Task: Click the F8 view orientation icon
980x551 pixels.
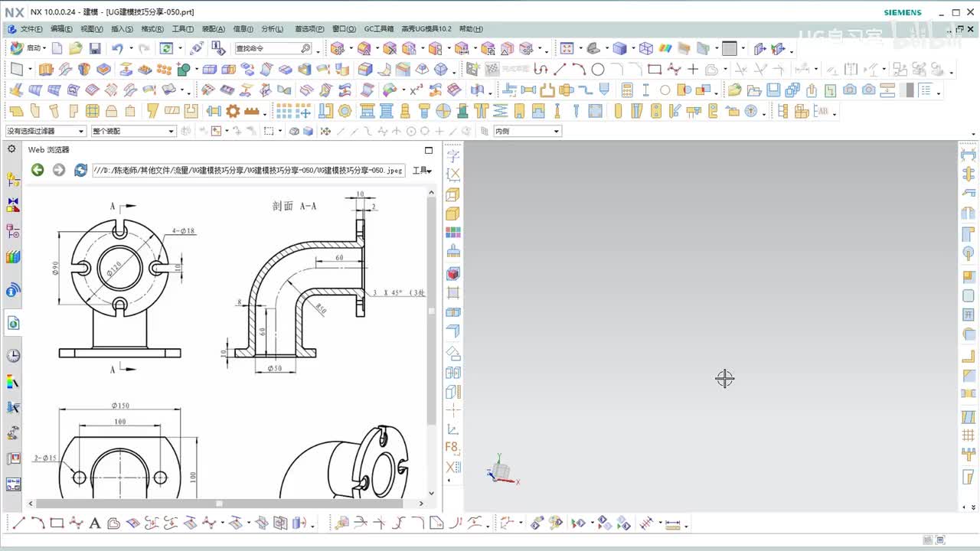Action: pos(452,448)
